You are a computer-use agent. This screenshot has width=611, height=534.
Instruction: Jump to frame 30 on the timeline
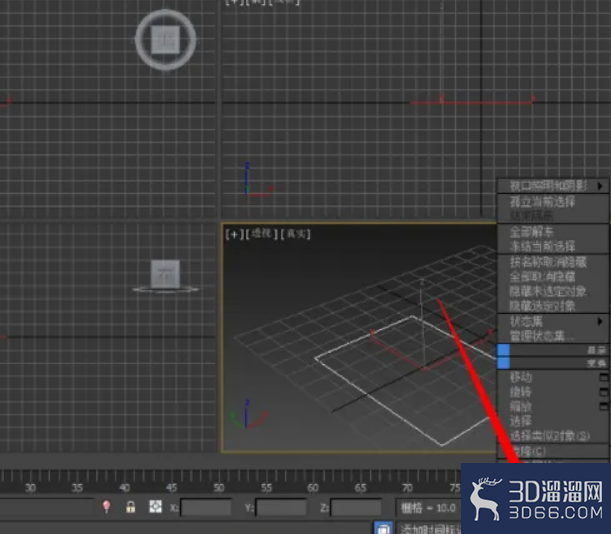click(30, 488)
